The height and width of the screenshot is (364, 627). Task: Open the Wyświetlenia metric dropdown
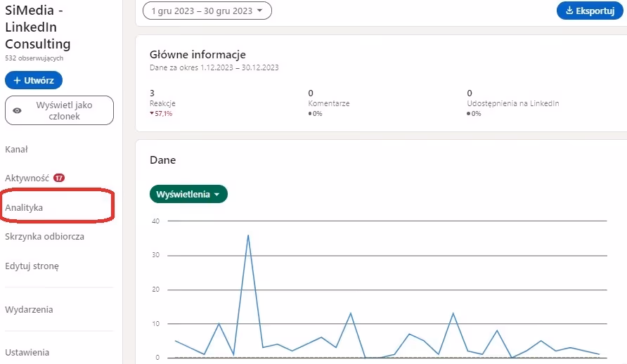(x=188, y=194)
